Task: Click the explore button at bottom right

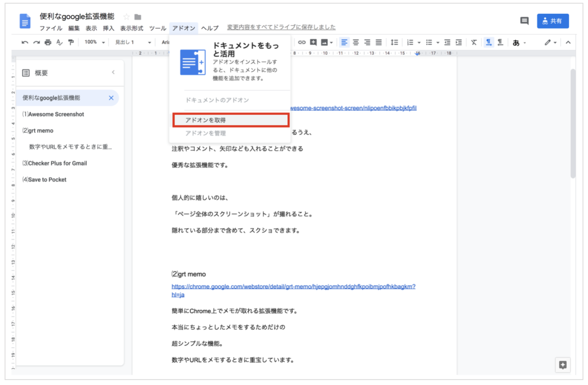Action: (x=563, y=365)
